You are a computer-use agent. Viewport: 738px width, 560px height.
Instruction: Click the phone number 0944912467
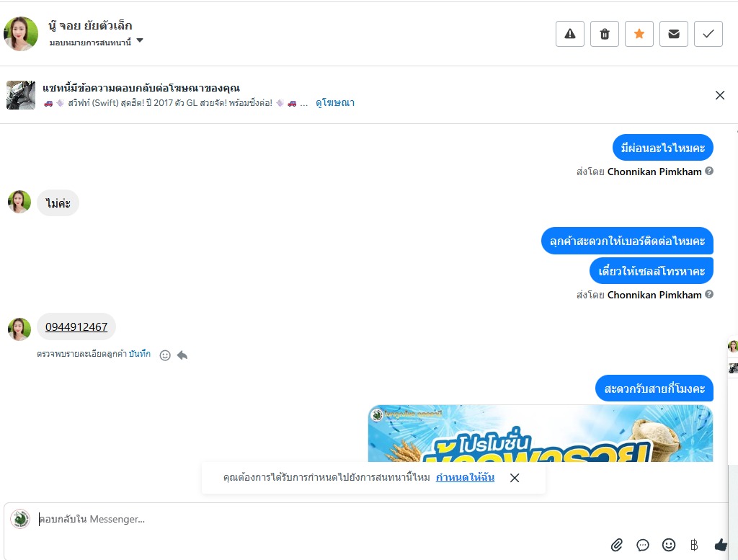(x=76, y=326)
